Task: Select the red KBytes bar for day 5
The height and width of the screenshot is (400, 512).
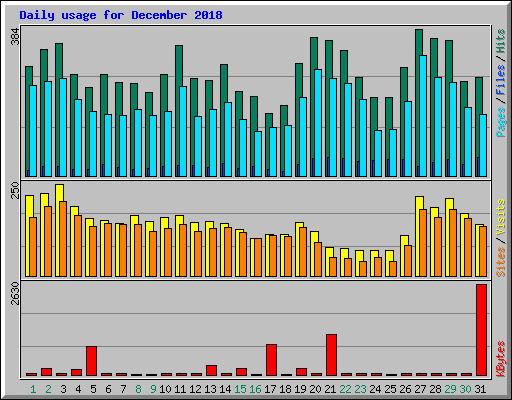Action: (91, 361)
